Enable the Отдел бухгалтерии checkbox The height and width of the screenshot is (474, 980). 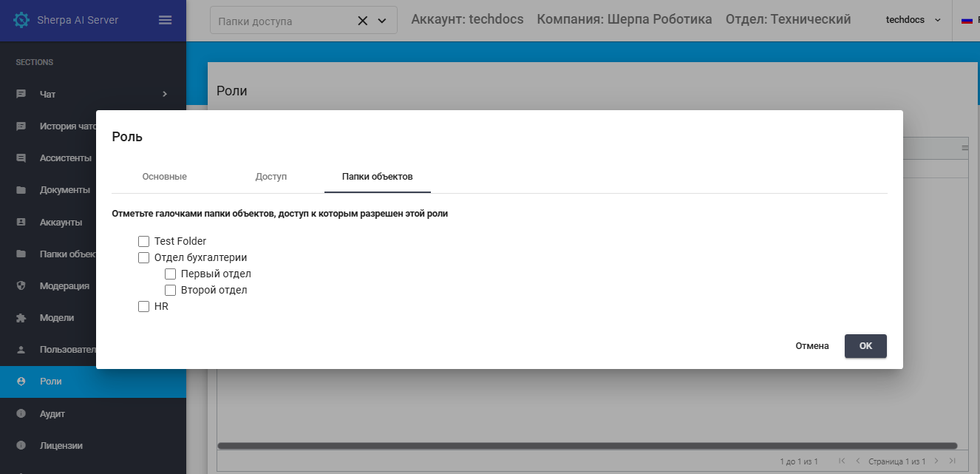[144, 258]
